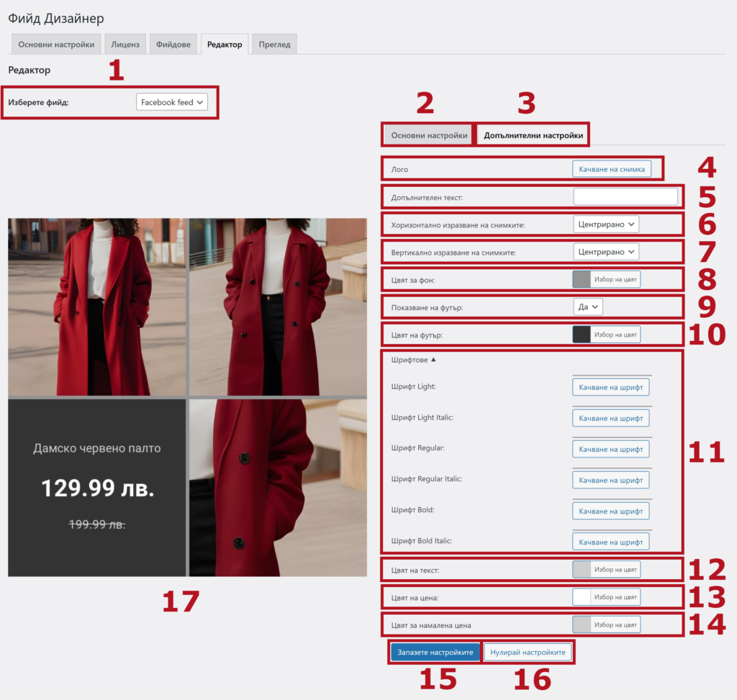This screenshot has height=700, width=737.
Task: Pick the Цвят за фон color swatch
Action: point(582,279)
